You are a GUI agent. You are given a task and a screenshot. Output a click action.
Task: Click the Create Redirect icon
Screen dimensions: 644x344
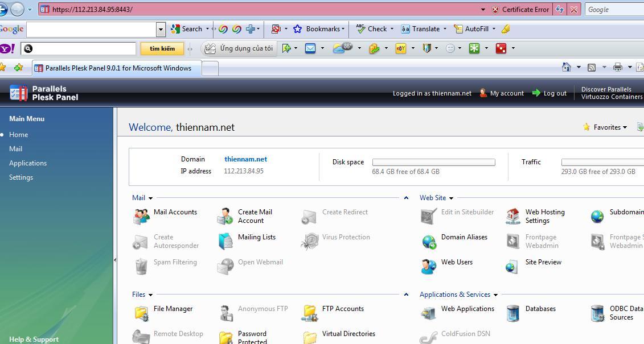pyautogui.click(x=309, y=217)
